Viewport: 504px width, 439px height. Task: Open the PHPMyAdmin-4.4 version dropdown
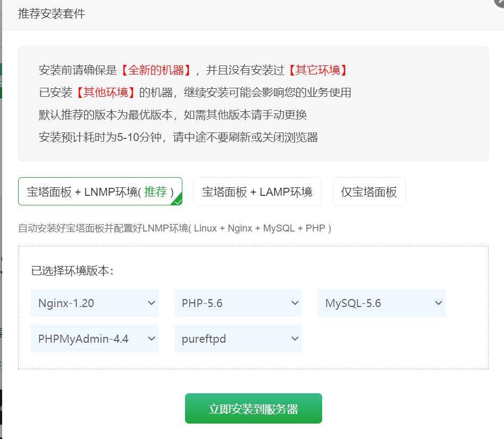click(x=95, y=338)
